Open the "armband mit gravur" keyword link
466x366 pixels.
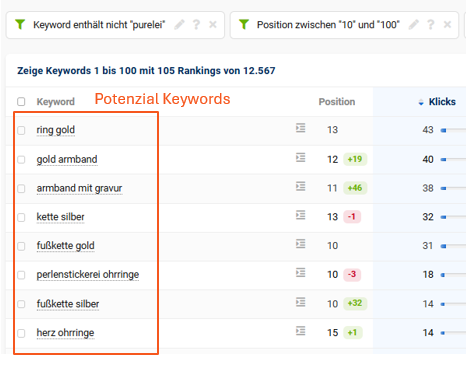(x=79, y=188)
